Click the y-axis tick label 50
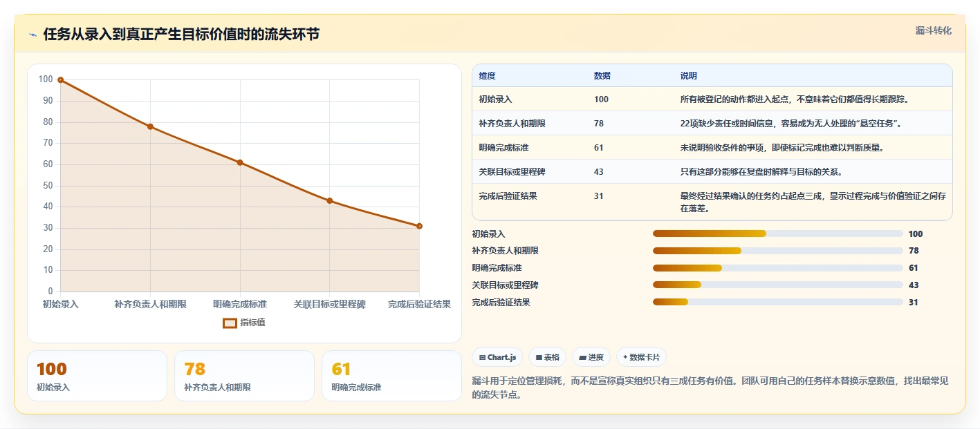Image resolution: width=980 pixels, height=429 pixels. coord(48,186)
